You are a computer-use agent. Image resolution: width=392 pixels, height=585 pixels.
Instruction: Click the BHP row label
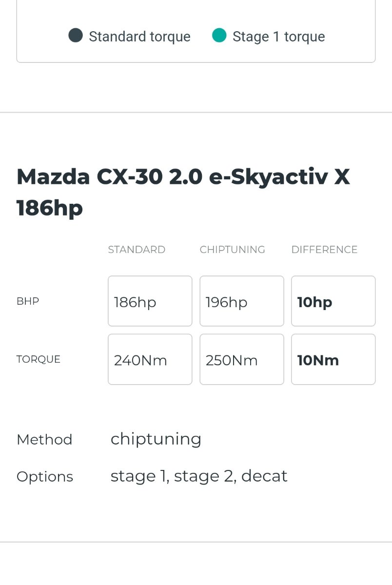pos(28,301)
